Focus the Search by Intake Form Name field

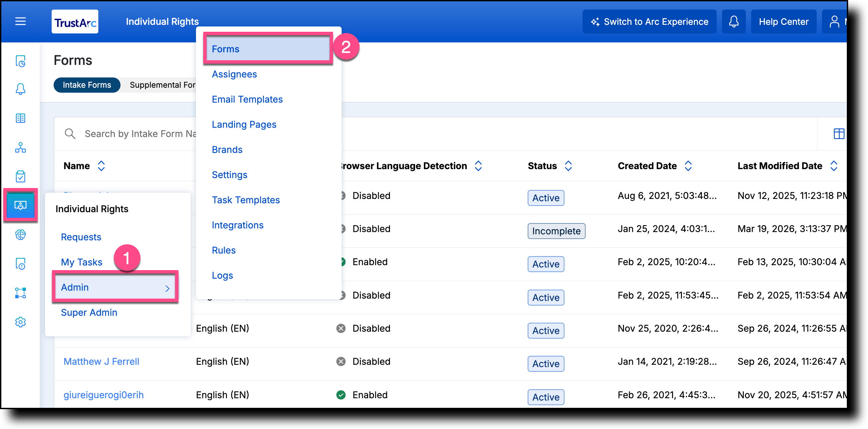(x=140, y=134)
